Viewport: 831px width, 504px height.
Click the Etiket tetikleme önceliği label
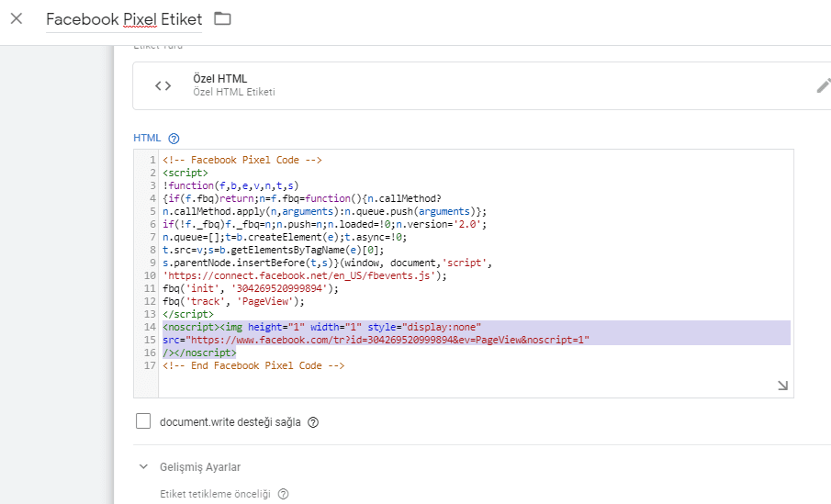tap(215, 494)
